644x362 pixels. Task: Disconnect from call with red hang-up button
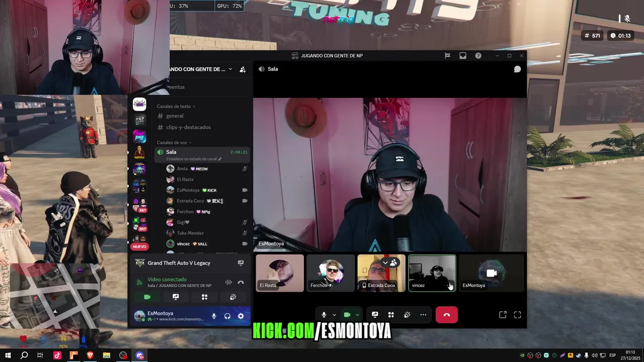pos(447,315)
